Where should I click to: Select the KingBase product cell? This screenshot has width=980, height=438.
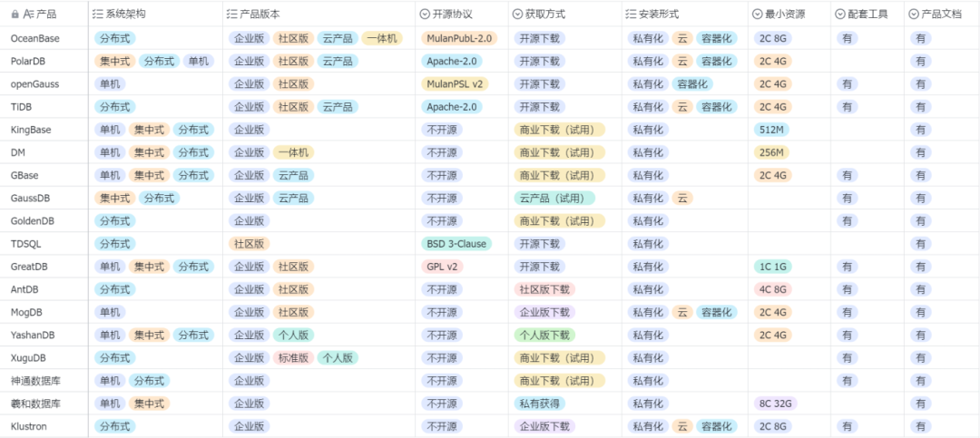pos(44,130)
